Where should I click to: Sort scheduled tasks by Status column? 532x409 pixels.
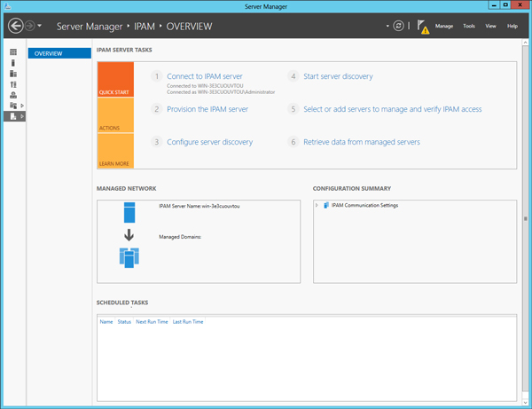coord(124,322)
